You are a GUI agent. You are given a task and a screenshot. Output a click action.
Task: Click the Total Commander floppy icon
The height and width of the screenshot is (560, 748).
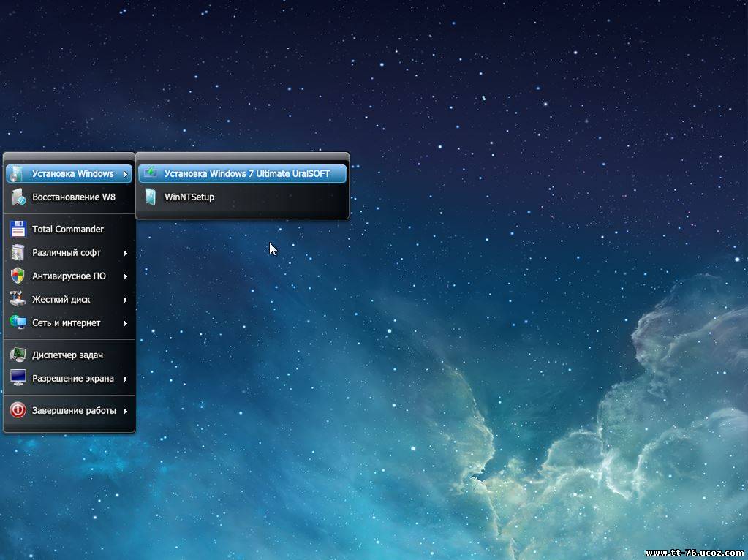[18, 229]
